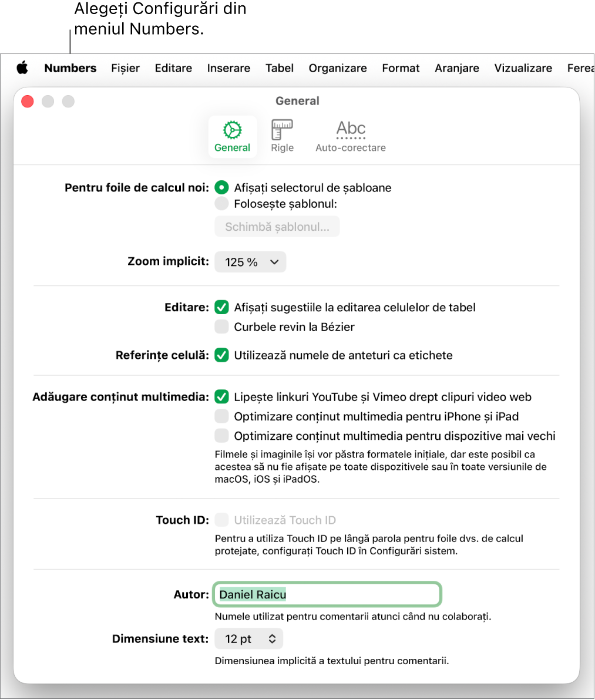The image size is (595, 700).
Task: Click the Schimbă șablonul button
Action: (277, 227)
